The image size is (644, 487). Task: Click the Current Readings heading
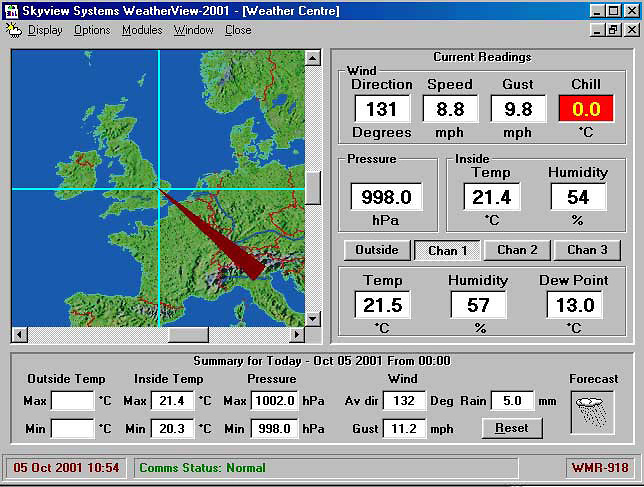(x=482, y=57)
